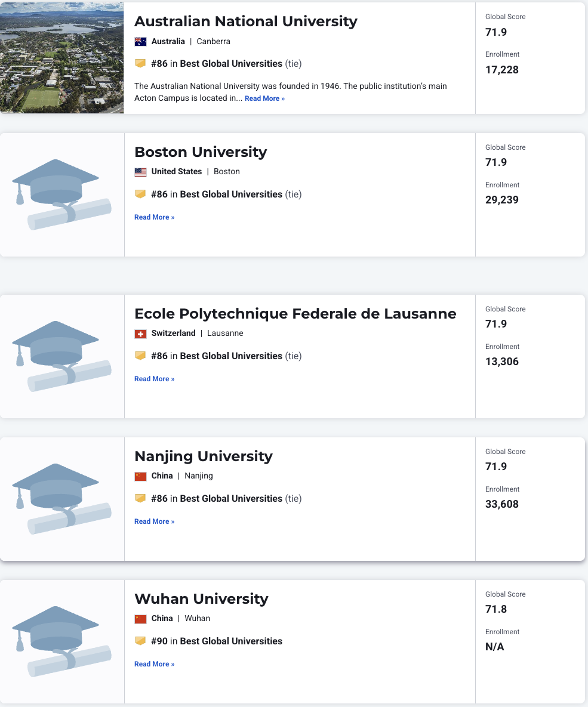The height and width of the screenshot is (707, 588).
Task: Click Wuhan University's graduation cap placeholder image
Action: pos(62,641)
